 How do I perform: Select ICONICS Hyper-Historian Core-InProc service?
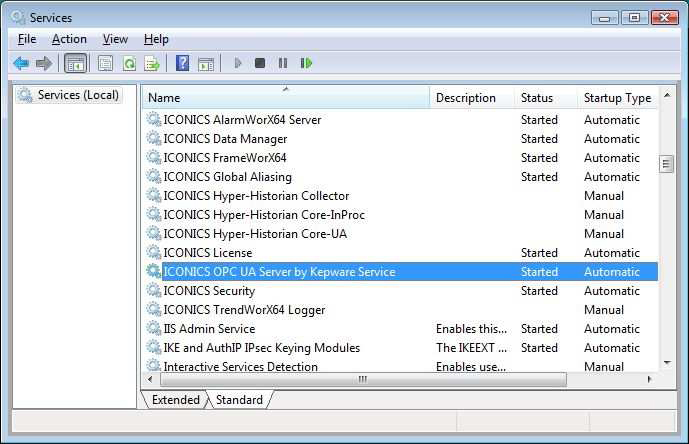tap(402, 215)
